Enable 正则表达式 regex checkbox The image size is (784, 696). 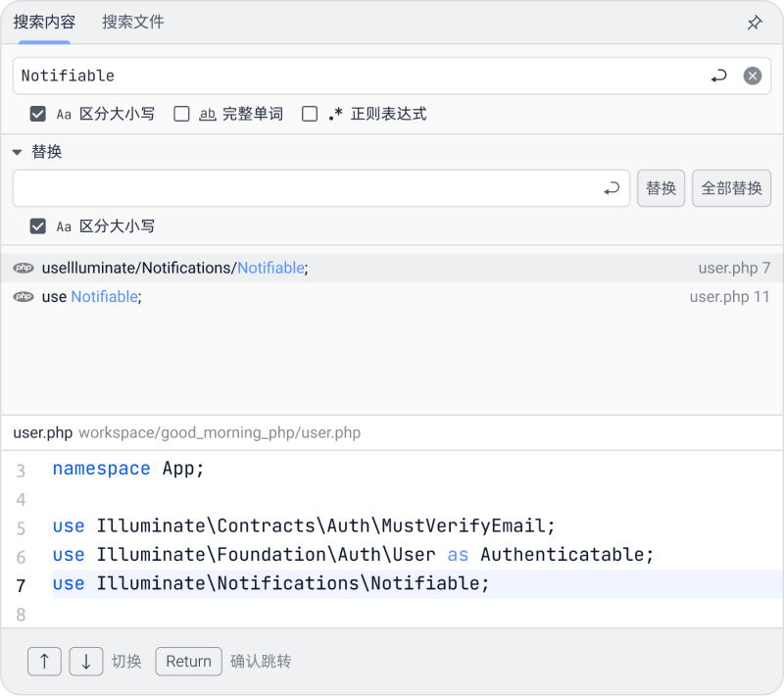[x=310, y=114]
